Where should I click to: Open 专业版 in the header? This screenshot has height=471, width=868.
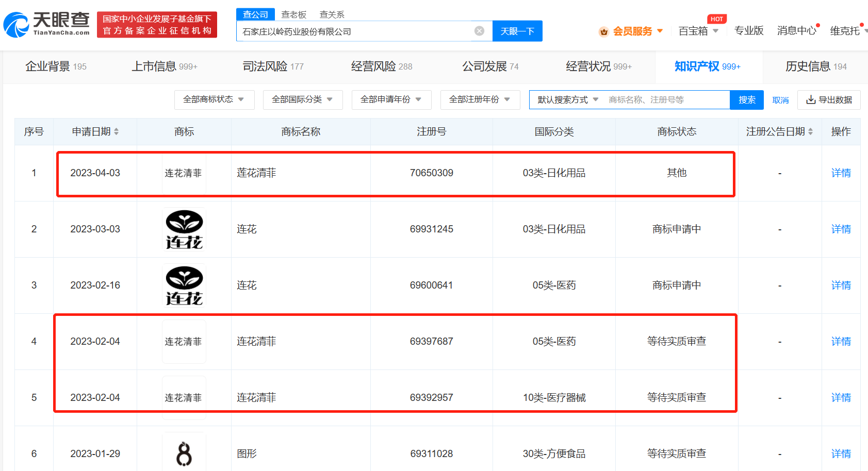[x=748, y=31]
